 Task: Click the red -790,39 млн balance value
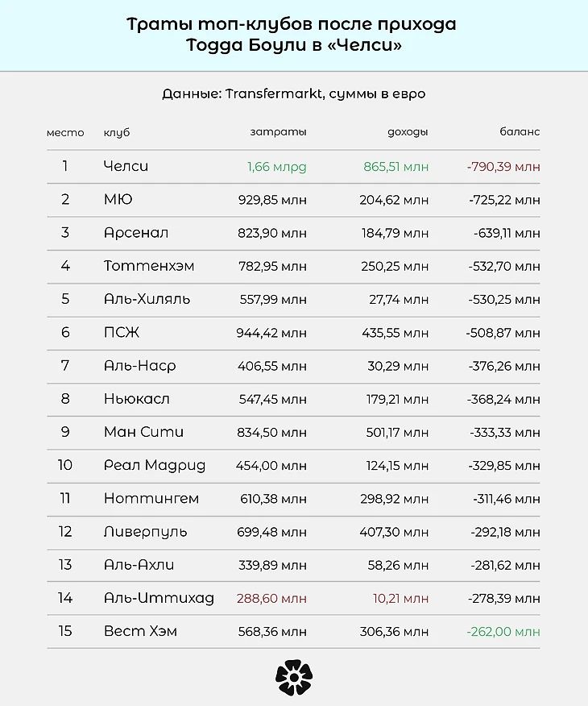click(x=503, y=167)
